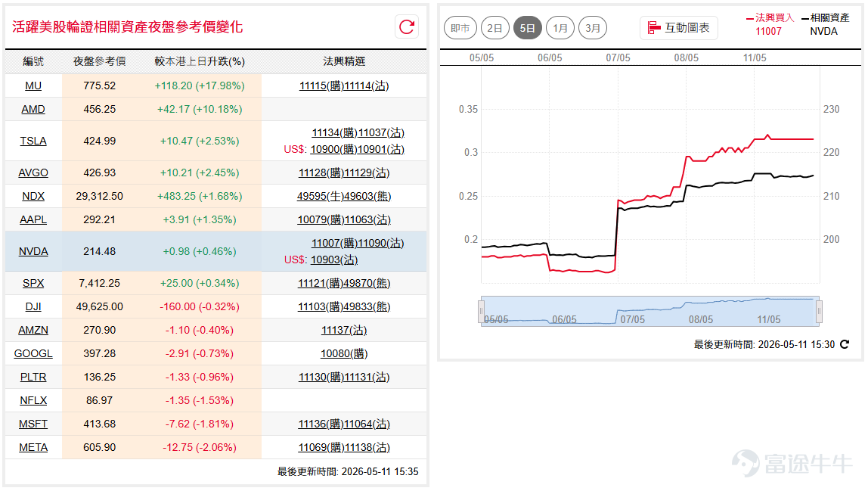868x491 pixels.
Task: Click left handle of chart range navigator
Action: 481,312
